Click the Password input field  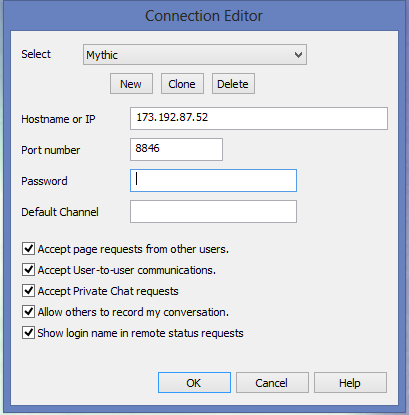(213, 180)
